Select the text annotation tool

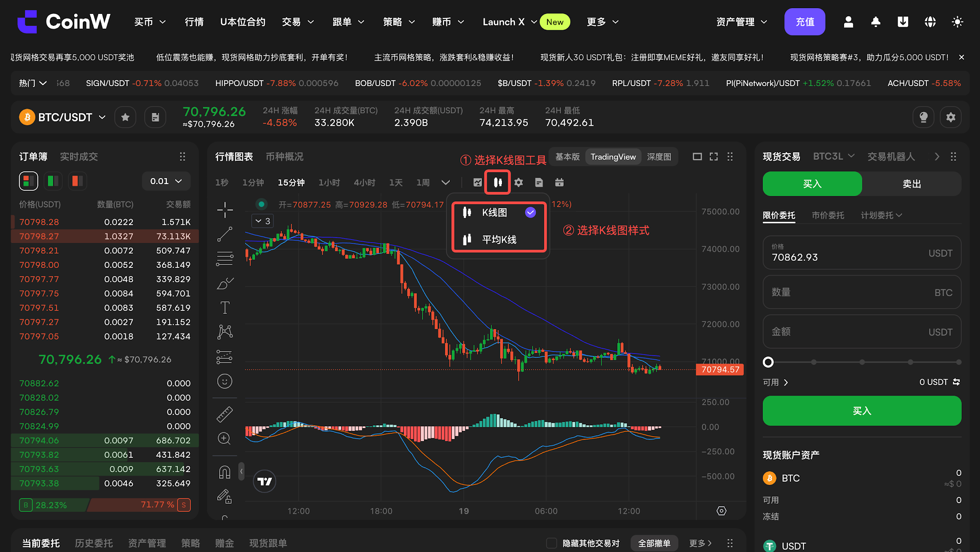coord(225,308)
